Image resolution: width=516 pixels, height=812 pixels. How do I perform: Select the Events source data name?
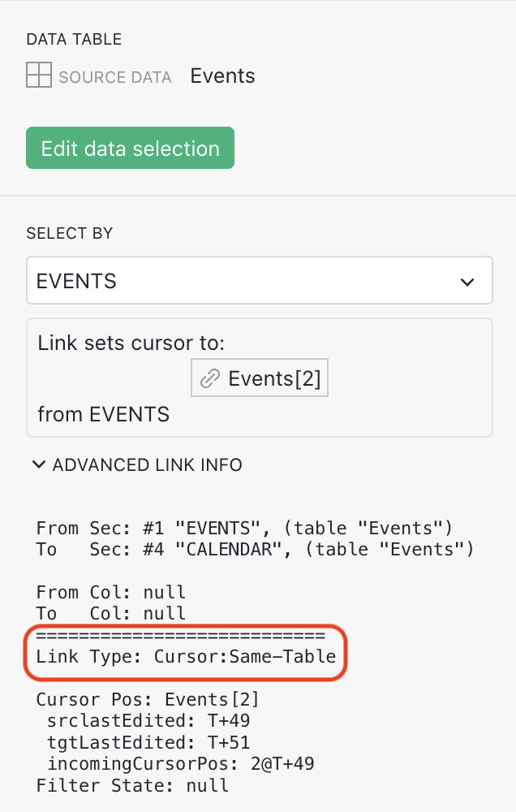tap(222, 76)
